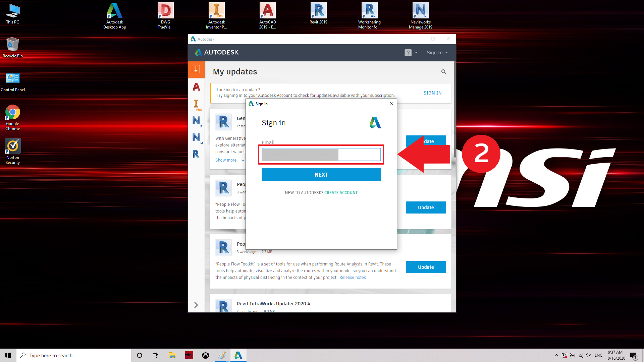Screen dimensions: 644x362
Task: Open the dropdown next to the help icon
Action: point(416,53)
